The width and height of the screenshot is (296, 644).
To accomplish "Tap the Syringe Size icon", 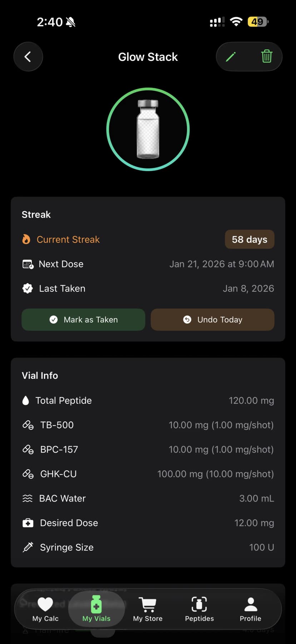I will (x=28, y=547).
